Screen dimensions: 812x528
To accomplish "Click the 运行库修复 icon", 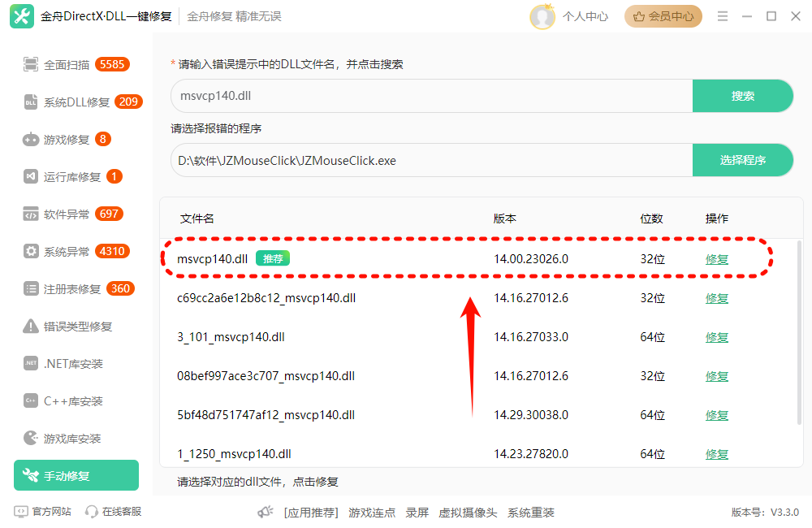I will [31, 177].
